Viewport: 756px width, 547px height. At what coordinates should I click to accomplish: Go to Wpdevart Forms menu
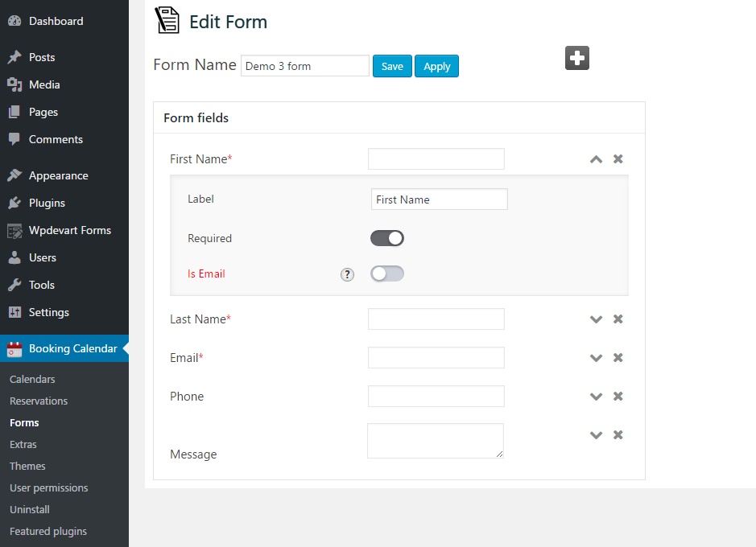[69, 230]
